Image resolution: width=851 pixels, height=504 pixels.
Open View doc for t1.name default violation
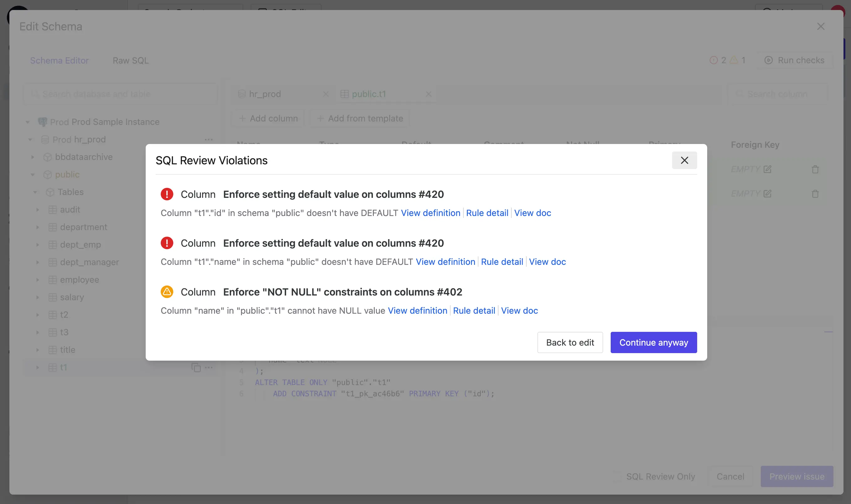547,262
